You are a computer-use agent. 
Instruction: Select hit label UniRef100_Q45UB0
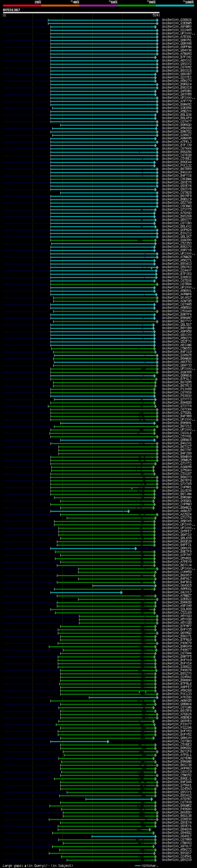(x=177, y=91)
